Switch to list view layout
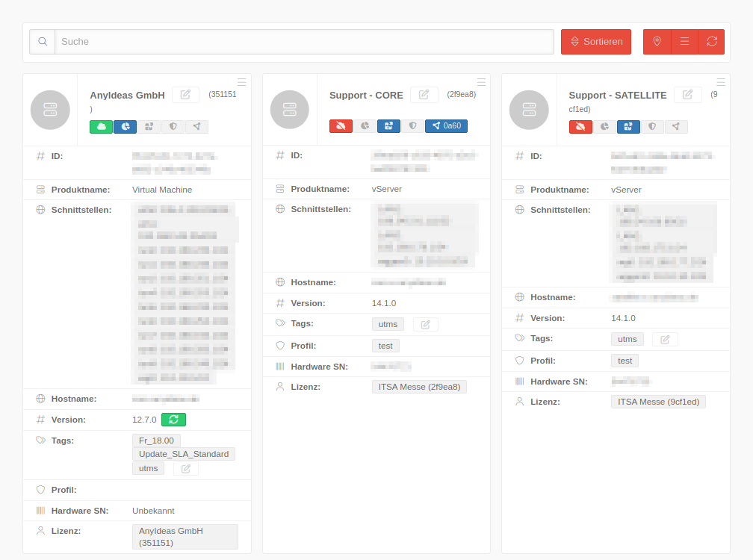Image resolution: width=753 pixels, height=560 pixels. tap(684, 42)
